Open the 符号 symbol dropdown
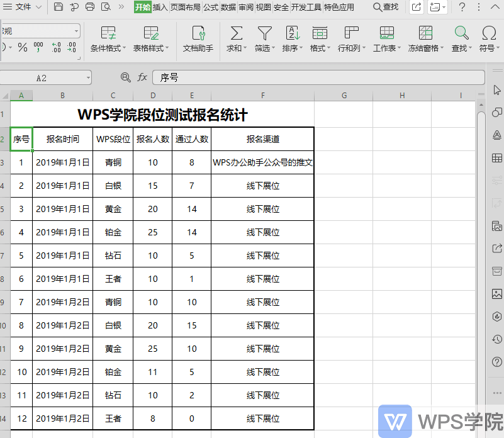This screenshot has height=438, width=504. click(x=489, y=39)
